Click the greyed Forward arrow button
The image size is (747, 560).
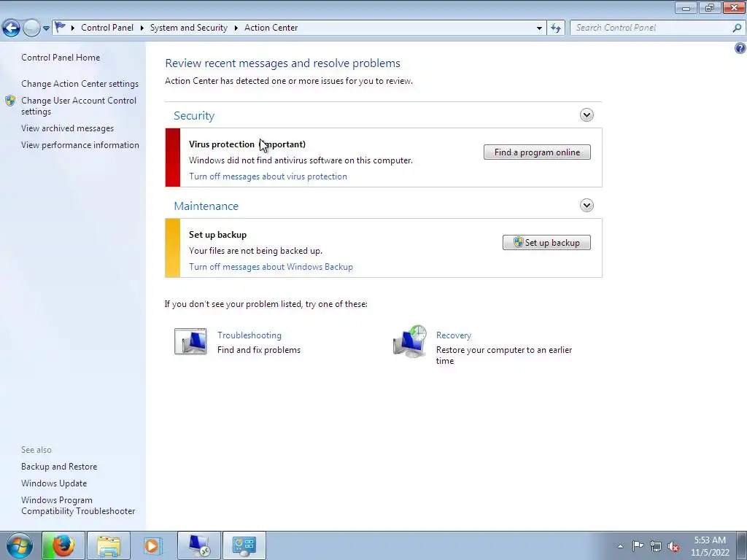click(x=31, y=28)
